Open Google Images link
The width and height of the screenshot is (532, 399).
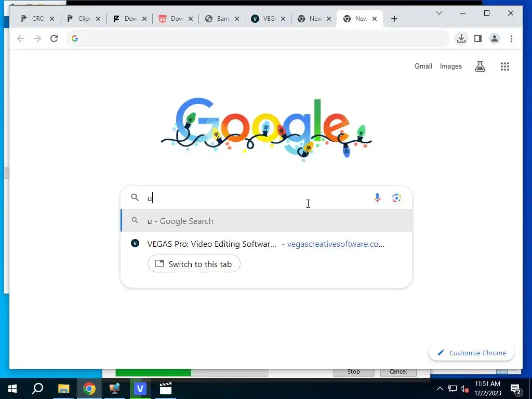point(450,66)
